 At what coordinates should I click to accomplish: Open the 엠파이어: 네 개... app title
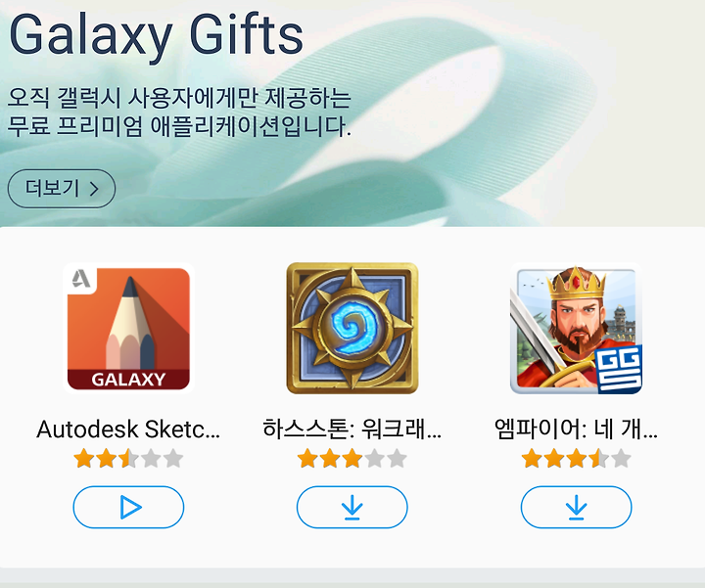coord(576,429)
